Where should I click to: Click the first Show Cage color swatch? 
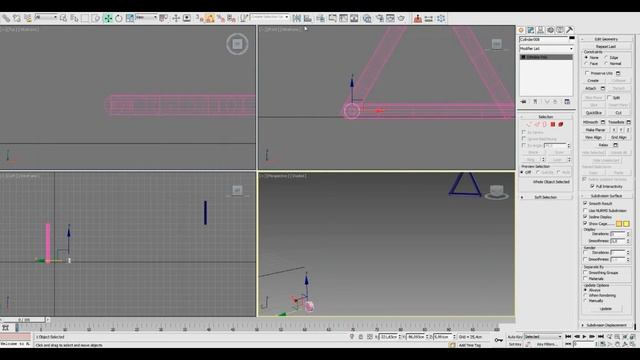coord(619,224)
